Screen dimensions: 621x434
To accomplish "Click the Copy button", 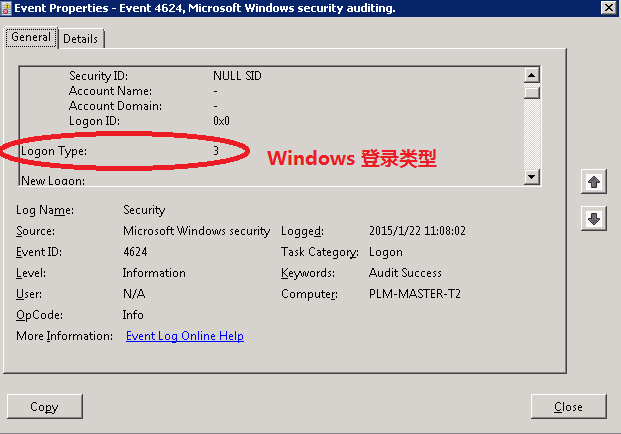I will tap(45, 406).
